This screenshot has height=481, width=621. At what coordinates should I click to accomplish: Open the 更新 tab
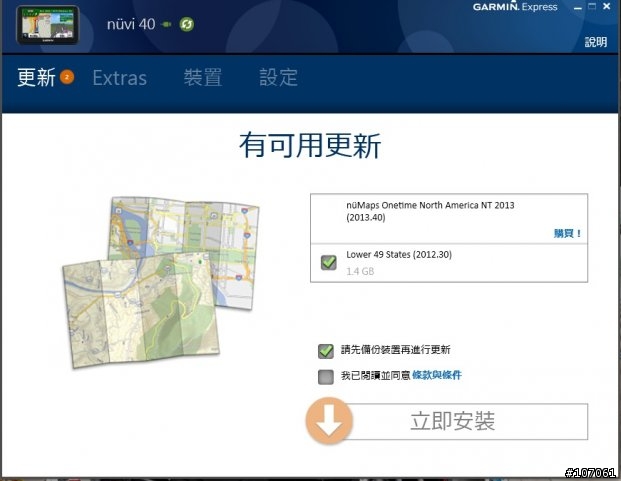click(x=36, y=77)
